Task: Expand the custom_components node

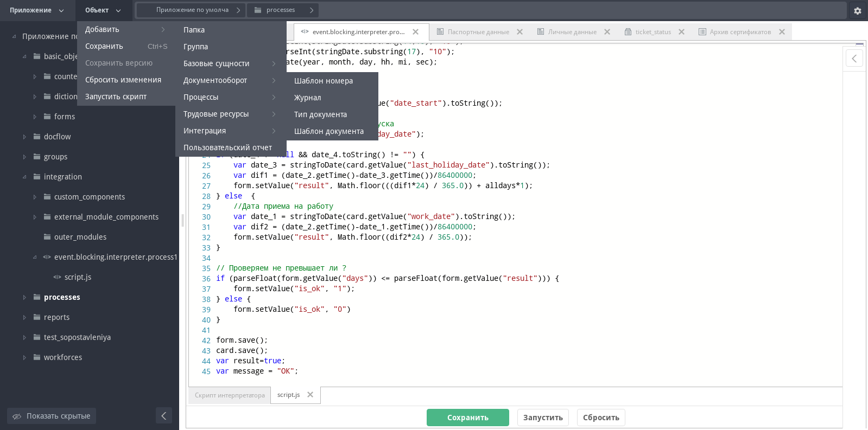Action: [35, 197]
